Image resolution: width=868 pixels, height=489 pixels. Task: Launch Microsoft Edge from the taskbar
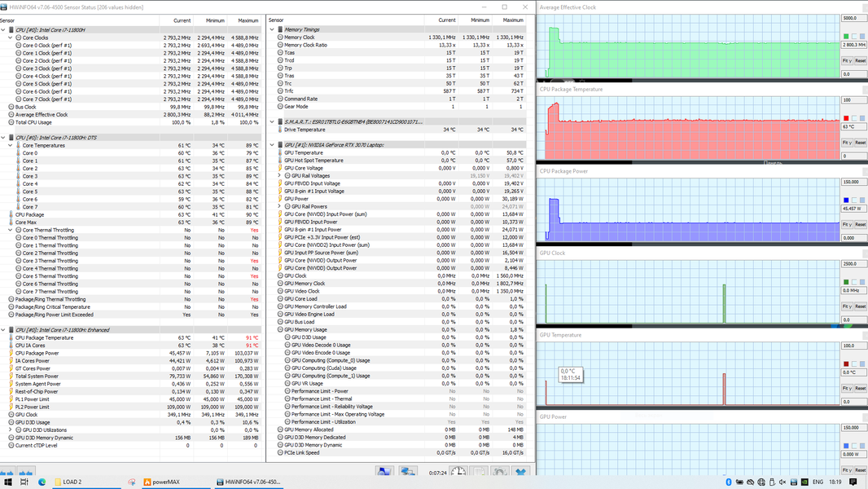pyautogui.click(x=42, y=482)
